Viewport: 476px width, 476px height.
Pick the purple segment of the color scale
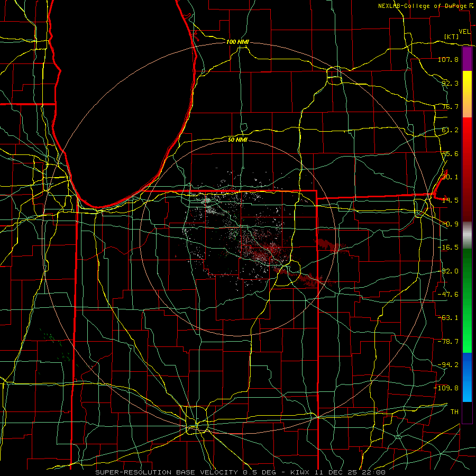point(467,59)
